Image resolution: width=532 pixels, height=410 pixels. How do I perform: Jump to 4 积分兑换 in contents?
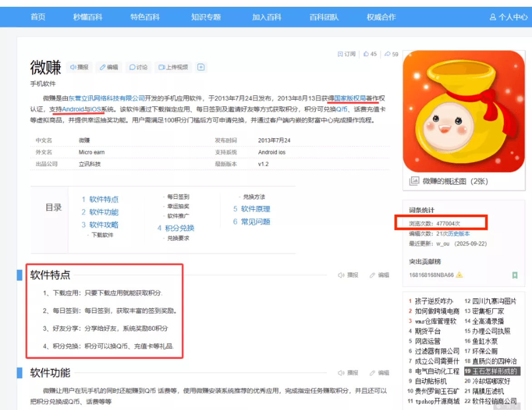(x=176, y=228)
